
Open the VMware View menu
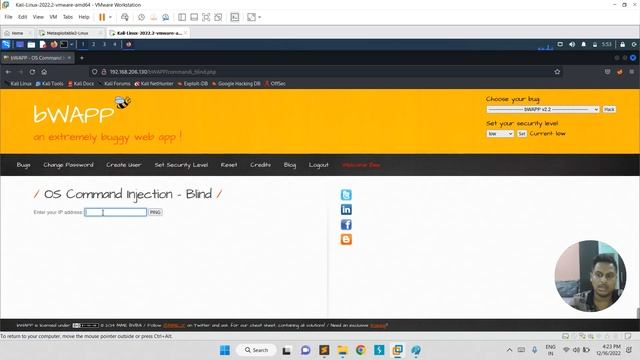pos(38,17)
